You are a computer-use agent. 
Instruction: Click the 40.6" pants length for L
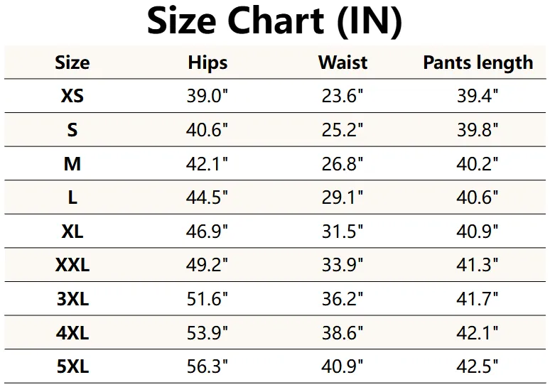click(x=478, y=197)
